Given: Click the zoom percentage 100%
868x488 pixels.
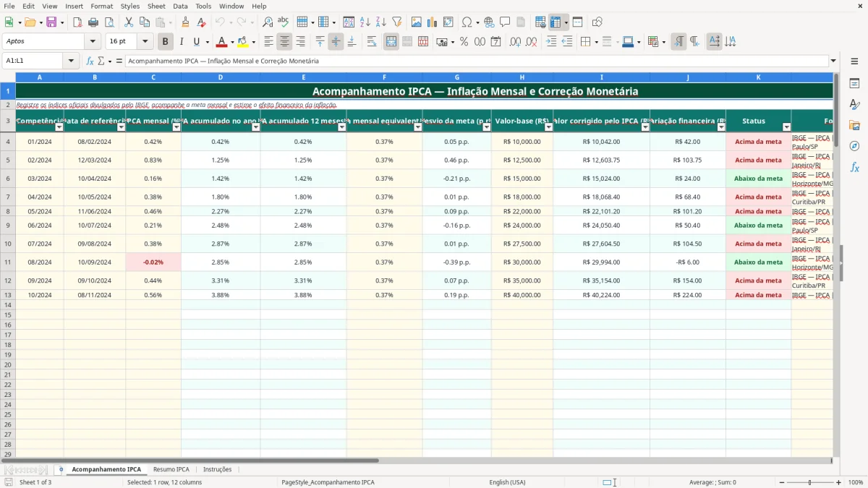Looking at the screenshot, I should click(856, 482).
